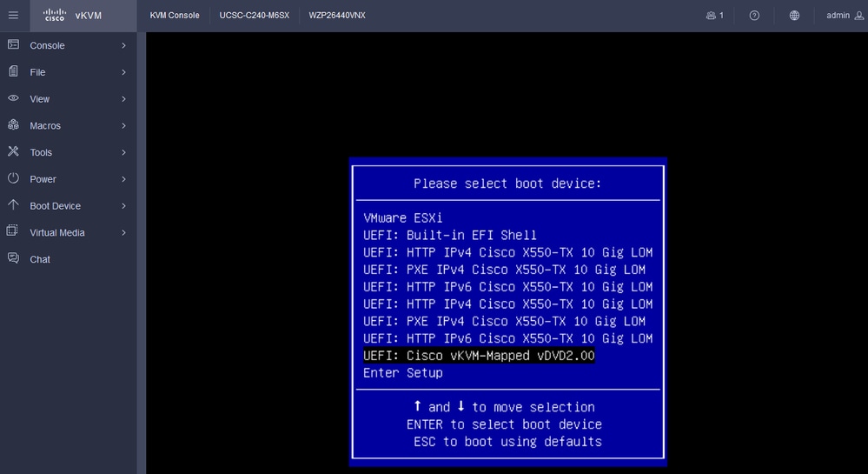This screenshot has height=474, width=868.
Task: Open the Console menu item
Action: coord(68,45)
